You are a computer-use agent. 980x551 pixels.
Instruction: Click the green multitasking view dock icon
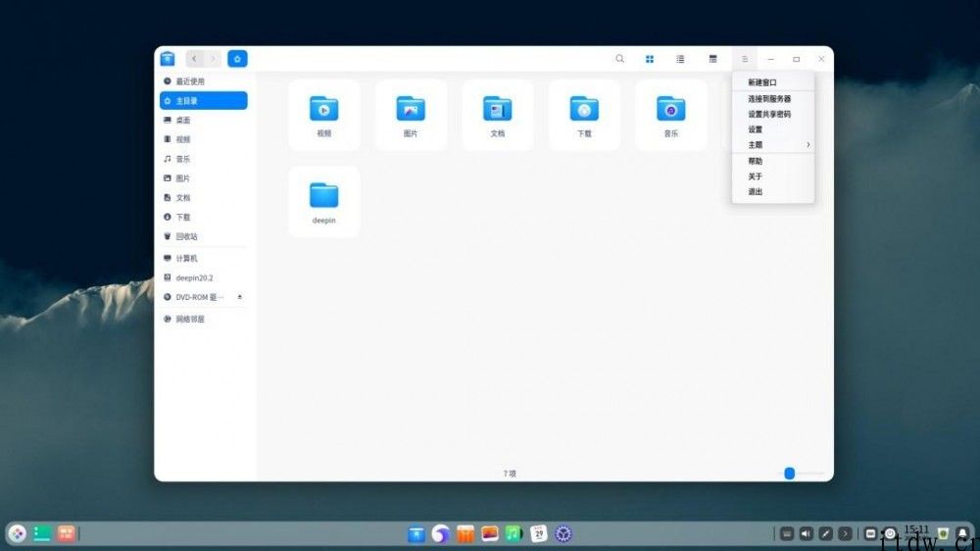(x=42, y=533)
